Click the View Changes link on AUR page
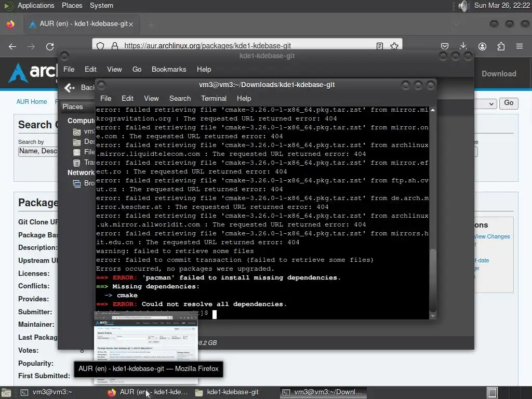Screen dimensions: 532x399 [491, 236]
